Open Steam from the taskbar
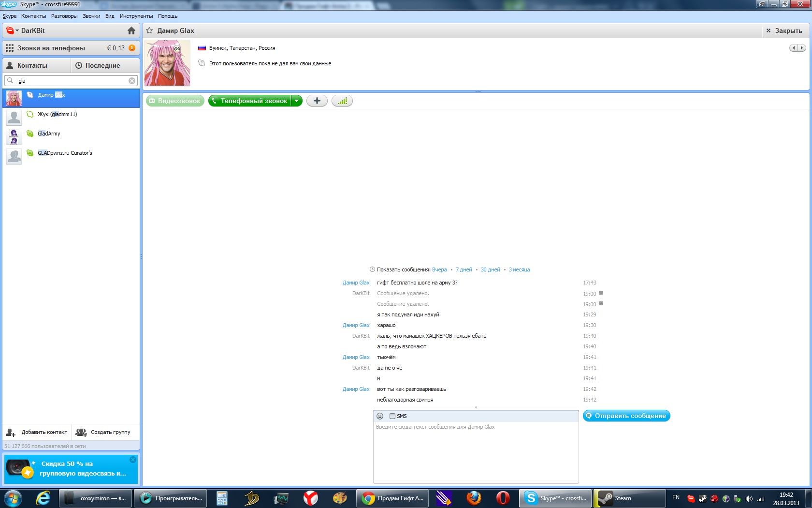 click(x=629, y=498)
